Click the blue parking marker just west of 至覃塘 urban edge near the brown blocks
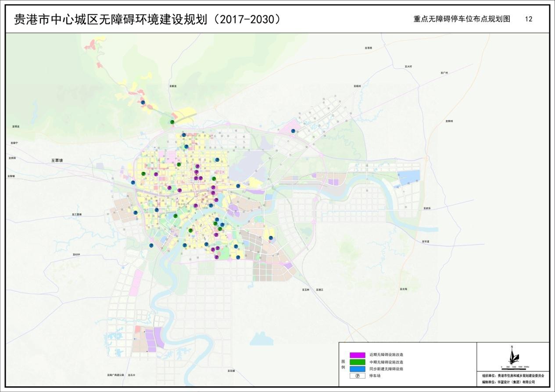Screen dimensions: 555x392 point(136,213)
